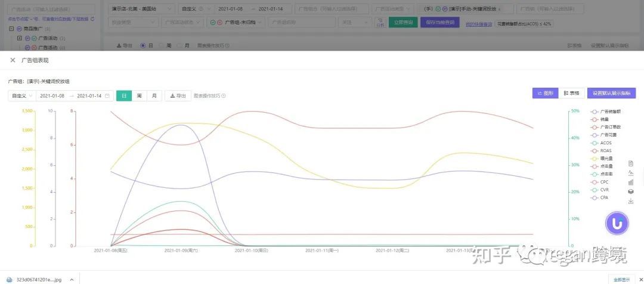The height and width of the screenshot is (284, 644).
Task: Click the 导出 export button
Action: tap(177, 96)
